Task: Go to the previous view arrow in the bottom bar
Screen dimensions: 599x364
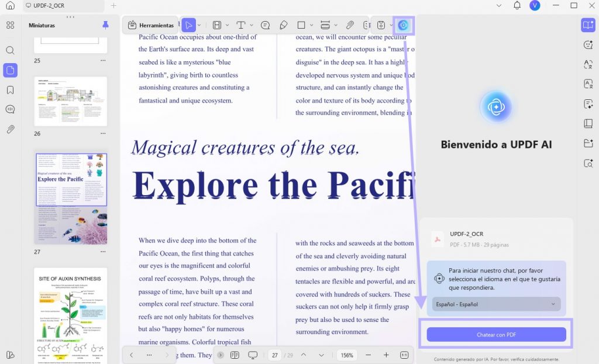Action: [132, 355]
